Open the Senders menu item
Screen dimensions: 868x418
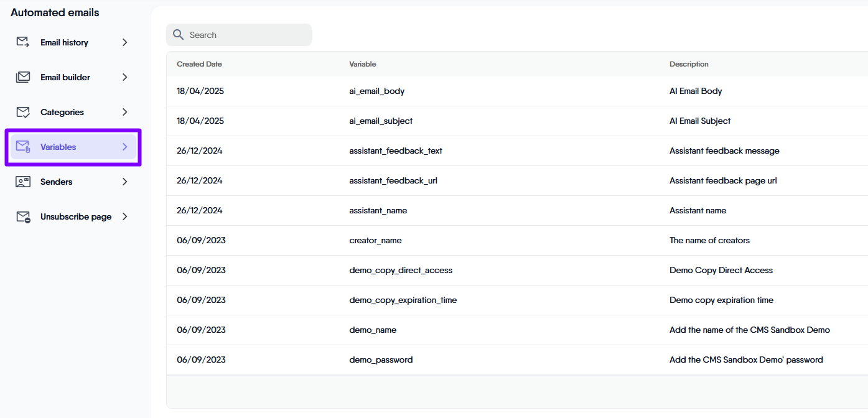coord(57,182)
